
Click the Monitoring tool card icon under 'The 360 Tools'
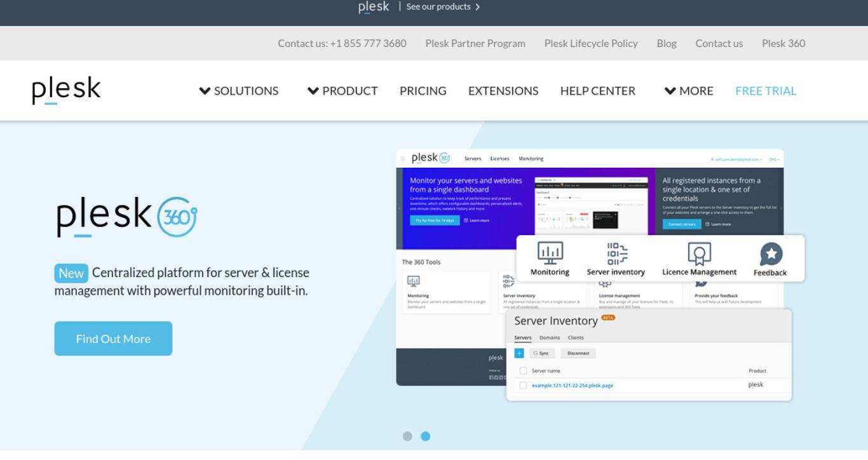413,280
